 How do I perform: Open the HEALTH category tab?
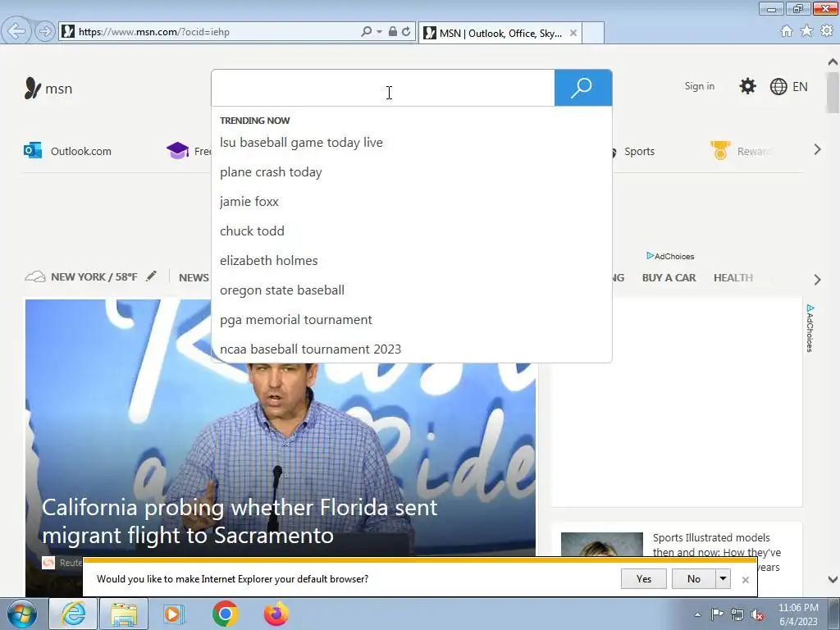point(733,277)
